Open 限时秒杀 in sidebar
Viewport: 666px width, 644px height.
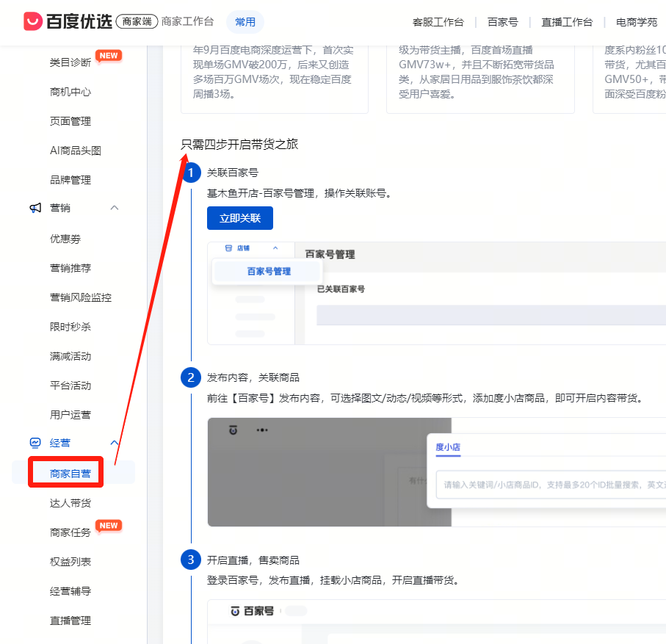coord(70,327)
